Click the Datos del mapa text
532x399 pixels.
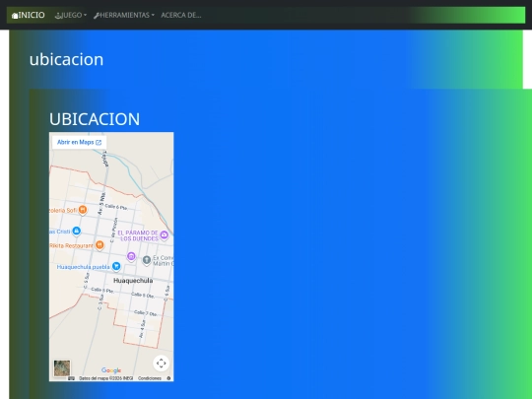pos(105,378)
